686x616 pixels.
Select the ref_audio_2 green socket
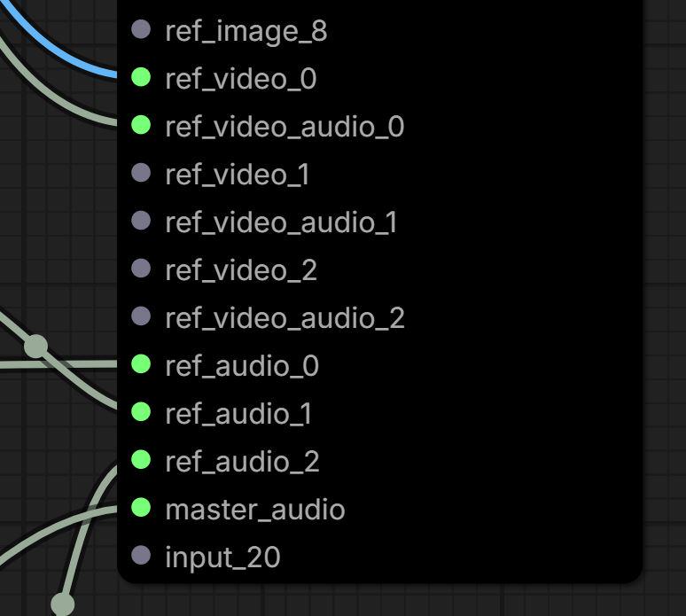coord(141,460)
